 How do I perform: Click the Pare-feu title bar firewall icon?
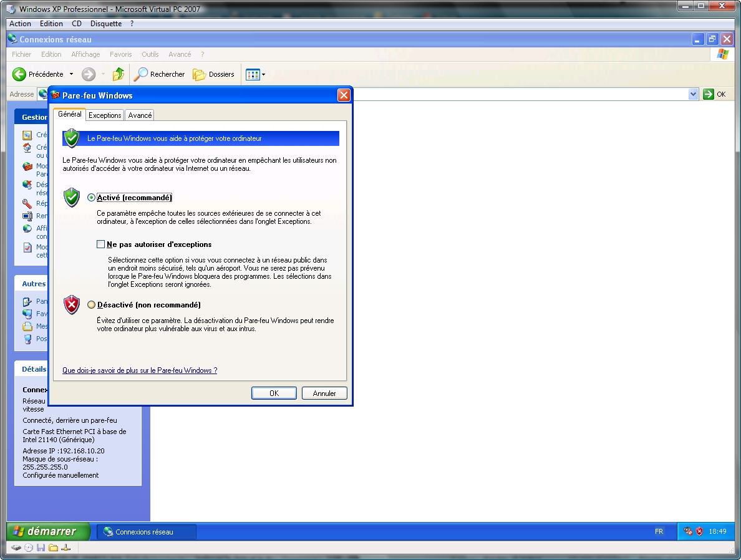click(x=56, y=95)
